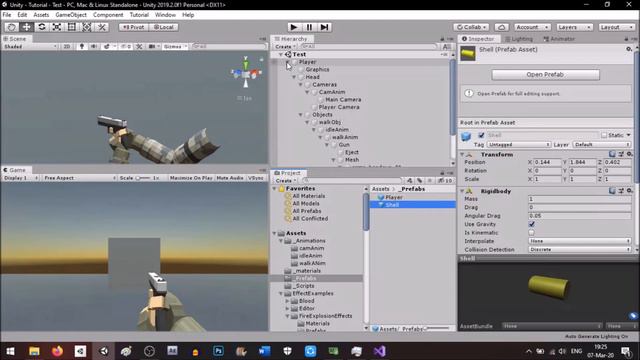Select the combined Transform tool

pyautogui.click(x=87, y=27)
